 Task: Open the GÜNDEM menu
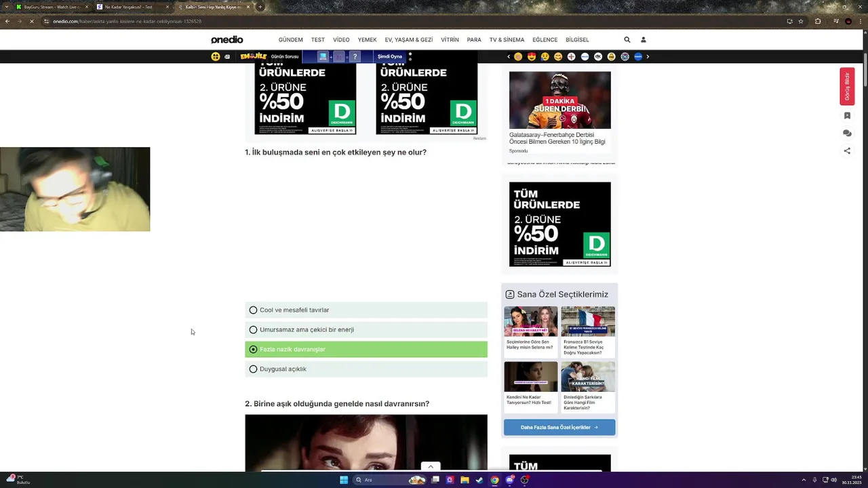click(x=291, y=40)
